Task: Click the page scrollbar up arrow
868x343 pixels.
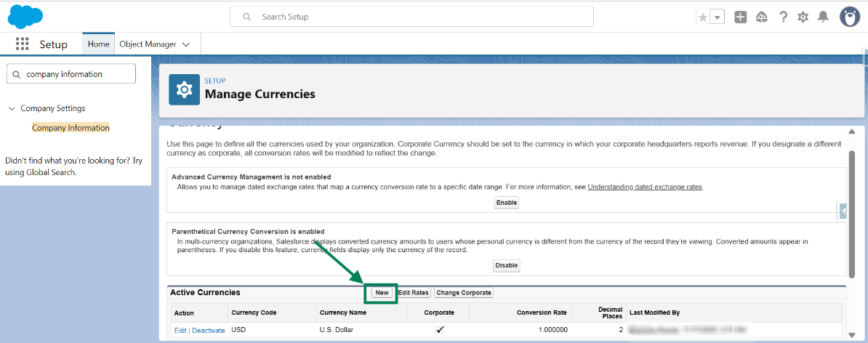Action: tap(852, 132)
